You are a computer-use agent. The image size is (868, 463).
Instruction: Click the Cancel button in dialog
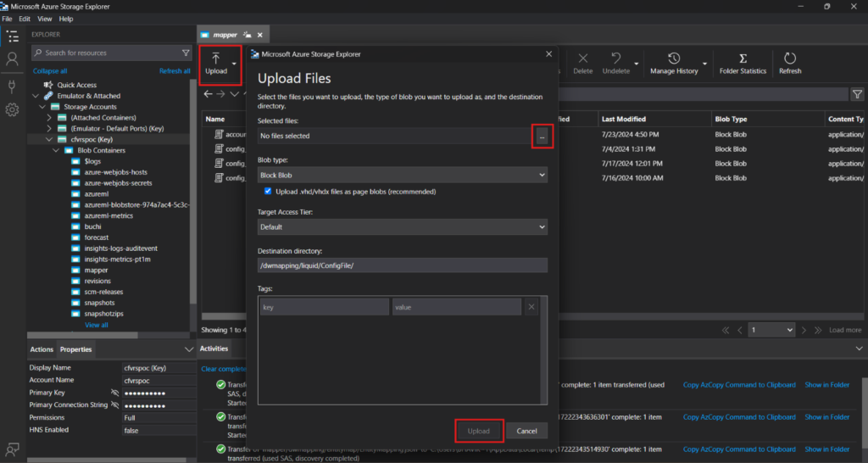pyautogui.click(x=526, y=431)
